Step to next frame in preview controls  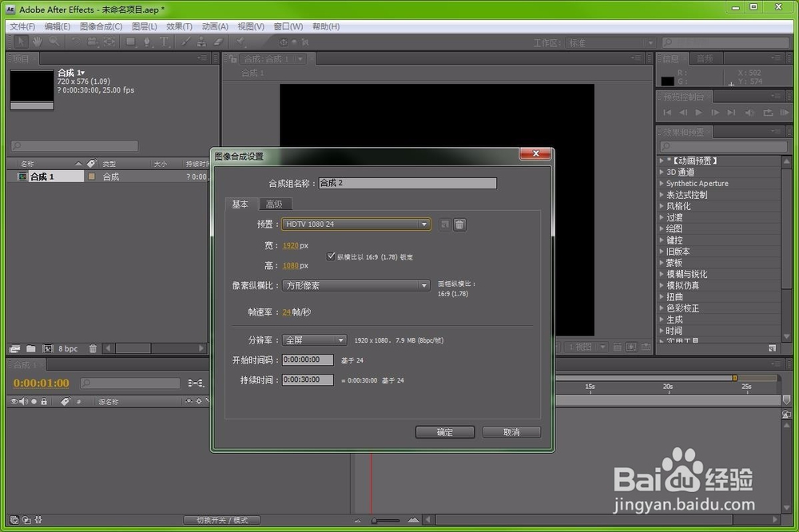pyautogui.click(x=715, y=113)
